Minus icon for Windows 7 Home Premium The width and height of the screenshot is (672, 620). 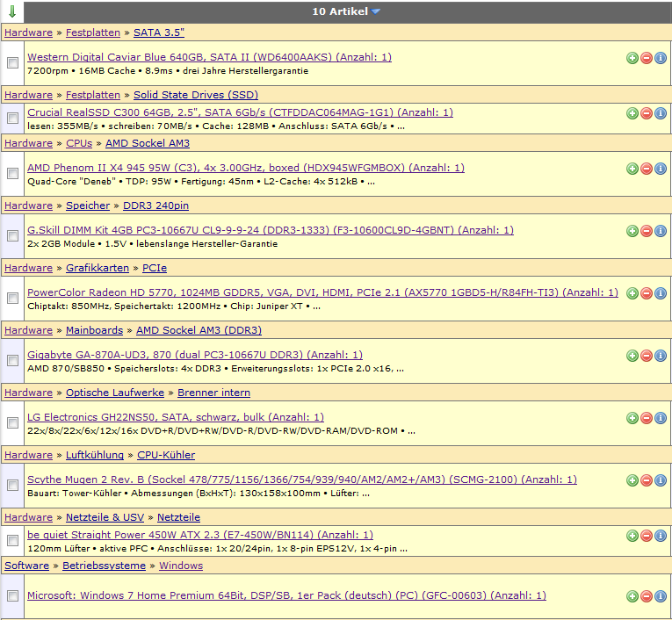647,596
